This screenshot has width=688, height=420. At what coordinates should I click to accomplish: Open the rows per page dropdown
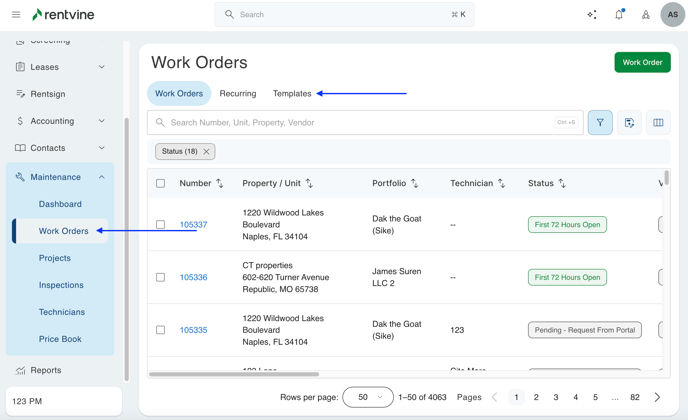pos(368,397)
